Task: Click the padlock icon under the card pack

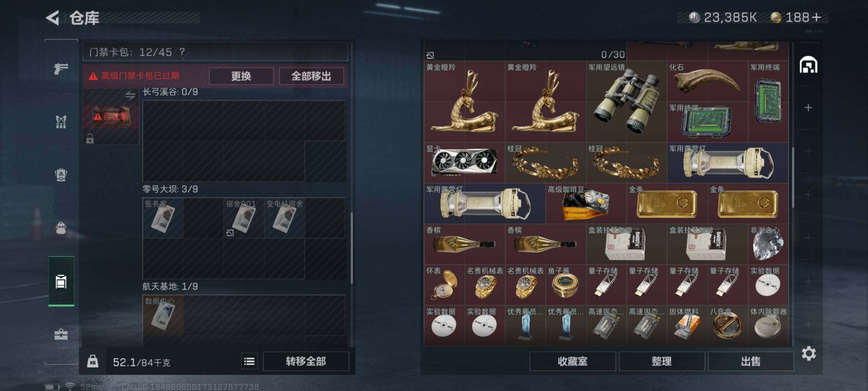Action: coord(90,138)
